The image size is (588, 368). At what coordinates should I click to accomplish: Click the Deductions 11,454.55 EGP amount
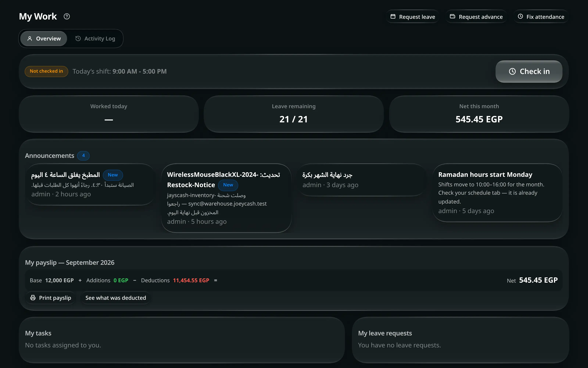[191, 280]
